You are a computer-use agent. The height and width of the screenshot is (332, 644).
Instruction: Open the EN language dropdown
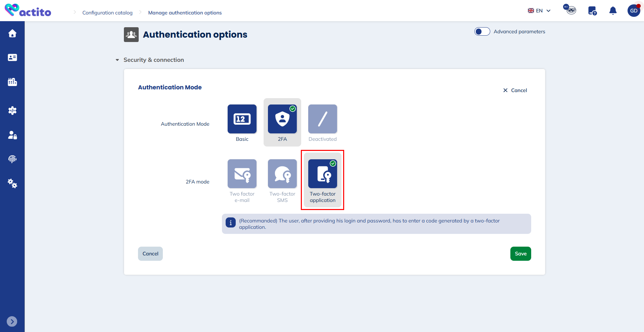539,10
